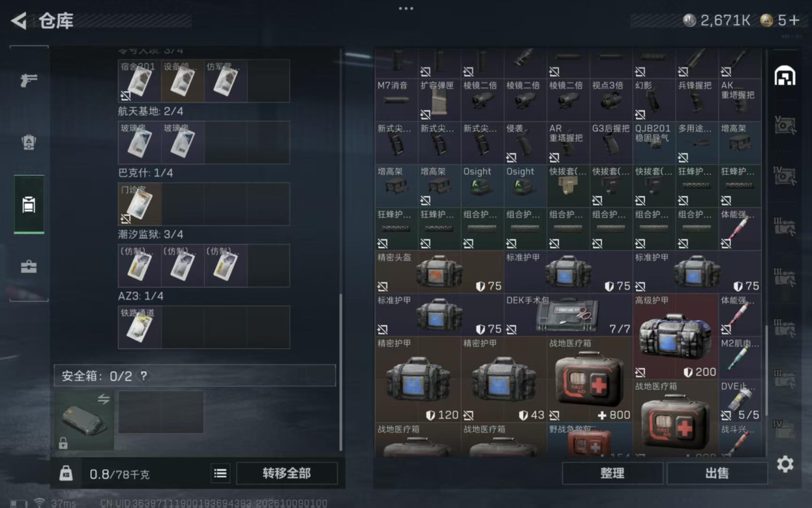
Task: Open the briefcase tab in left sidebar
Action: (x=29, y=267)
